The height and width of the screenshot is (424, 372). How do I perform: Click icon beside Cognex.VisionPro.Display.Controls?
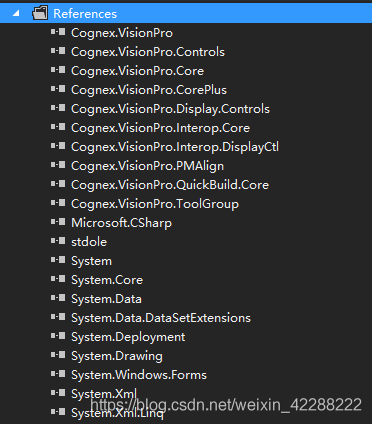(58, 108)
